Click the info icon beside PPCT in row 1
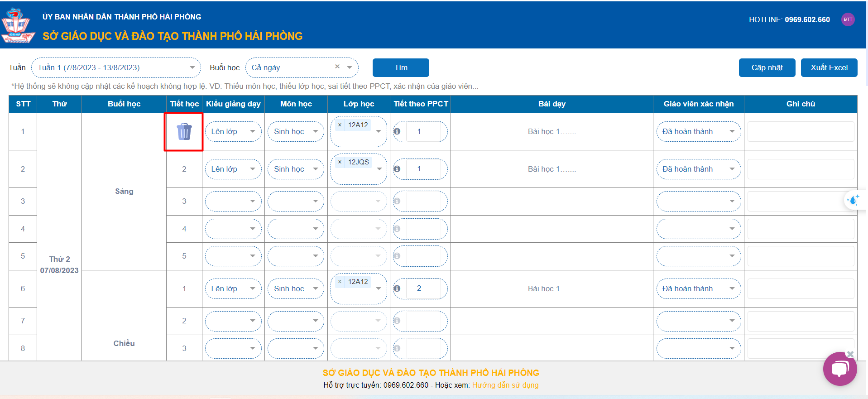Screen dimensions: 868x399 pyautogui.click(x=397, y=131)
